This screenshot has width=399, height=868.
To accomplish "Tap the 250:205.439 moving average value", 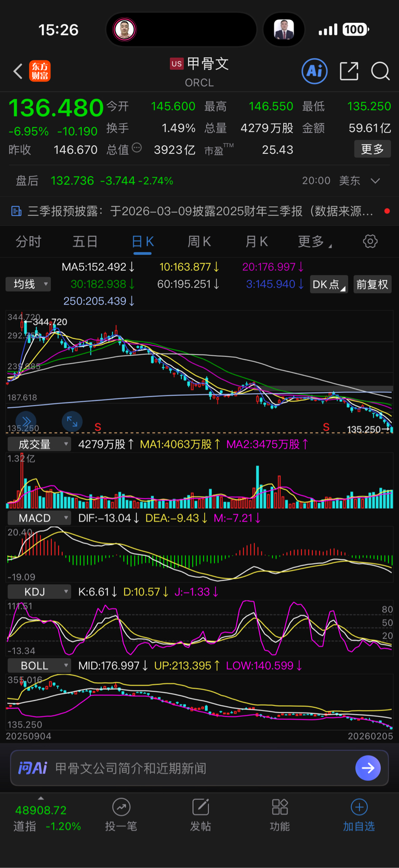I will pyautogui.click(x=99, y=301).
